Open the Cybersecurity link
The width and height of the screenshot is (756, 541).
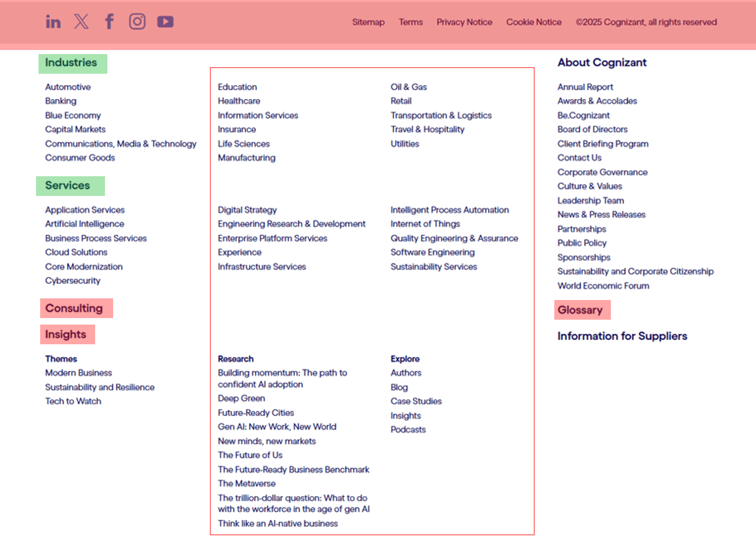73,281
